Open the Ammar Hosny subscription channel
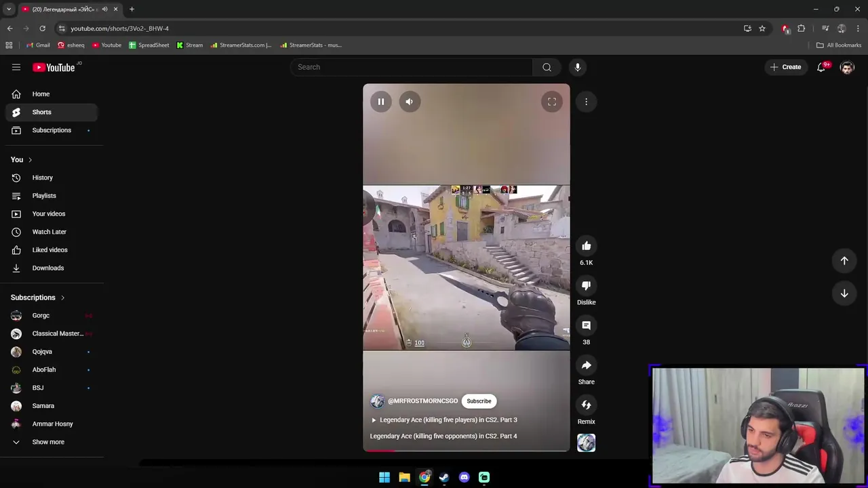868x488 pixels. (x=52, y=424)
